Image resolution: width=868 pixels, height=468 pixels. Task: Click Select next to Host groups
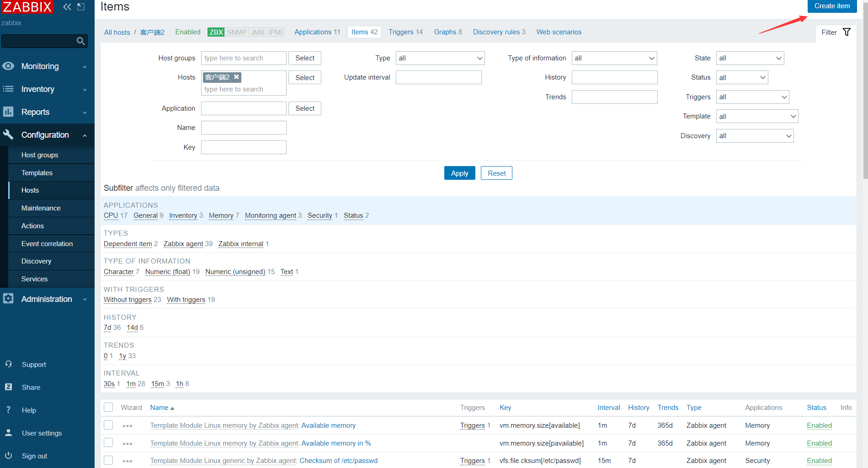(x=305, y=58)
